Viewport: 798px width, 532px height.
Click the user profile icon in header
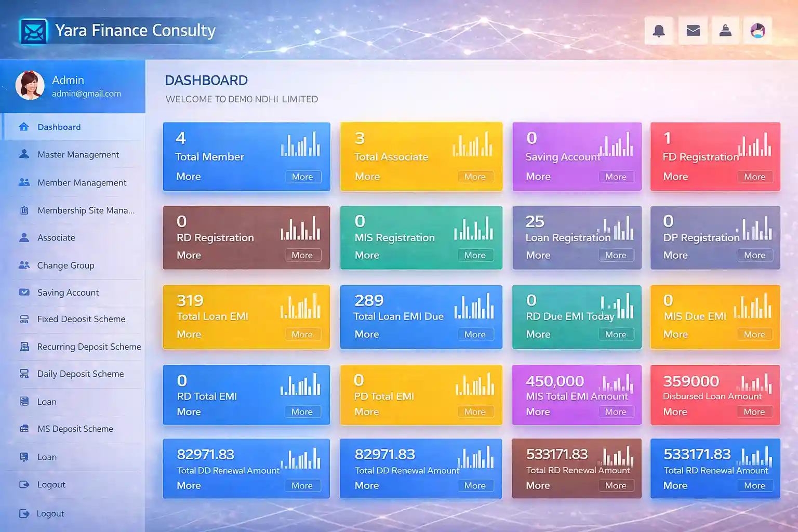click(x=725, y=31)
